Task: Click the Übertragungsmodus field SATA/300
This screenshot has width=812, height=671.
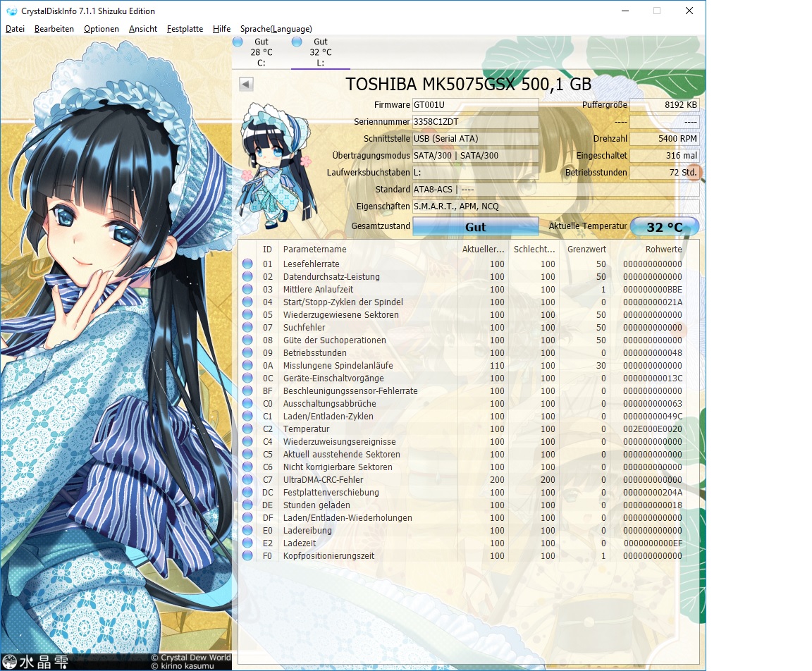Action: tap(475, 155)
